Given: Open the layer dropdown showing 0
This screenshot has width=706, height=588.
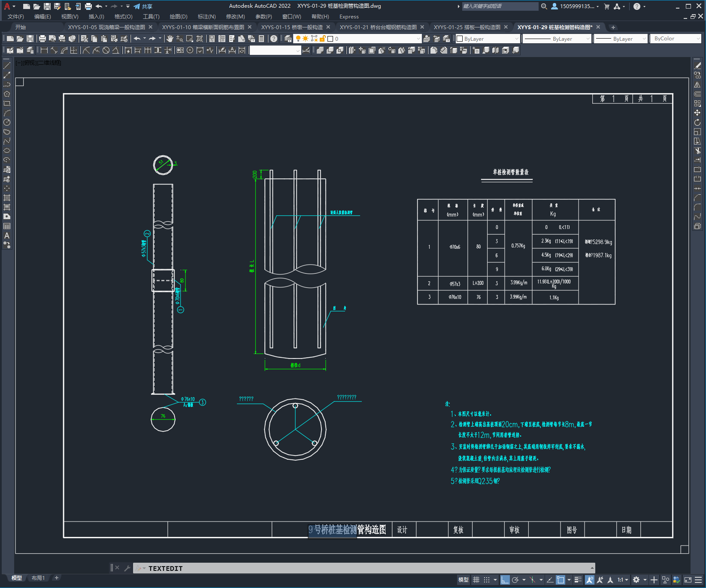Looking at the screenshot, I should 358,39.
